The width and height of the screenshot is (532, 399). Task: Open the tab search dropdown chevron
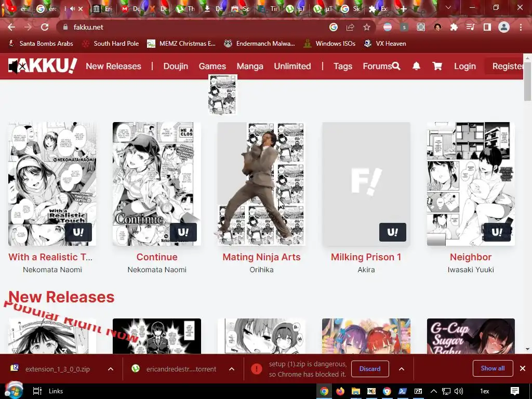(x=448, y=7)
